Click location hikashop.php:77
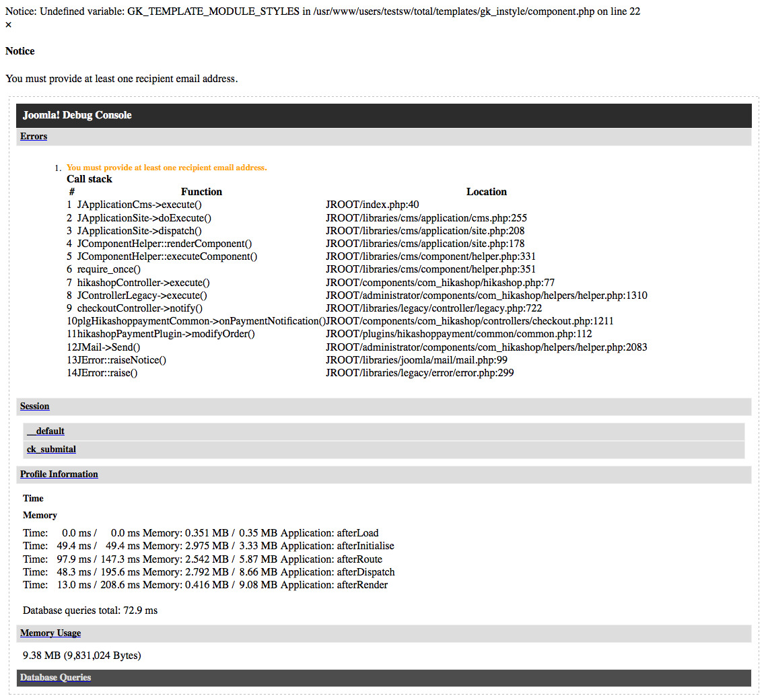 440,283
